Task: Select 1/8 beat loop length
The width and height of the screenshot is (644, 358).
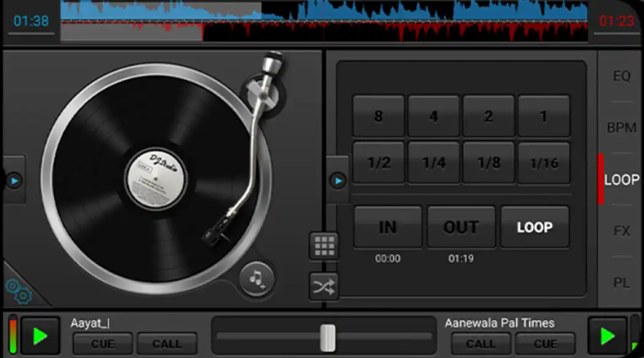Action: coord(489,163)
